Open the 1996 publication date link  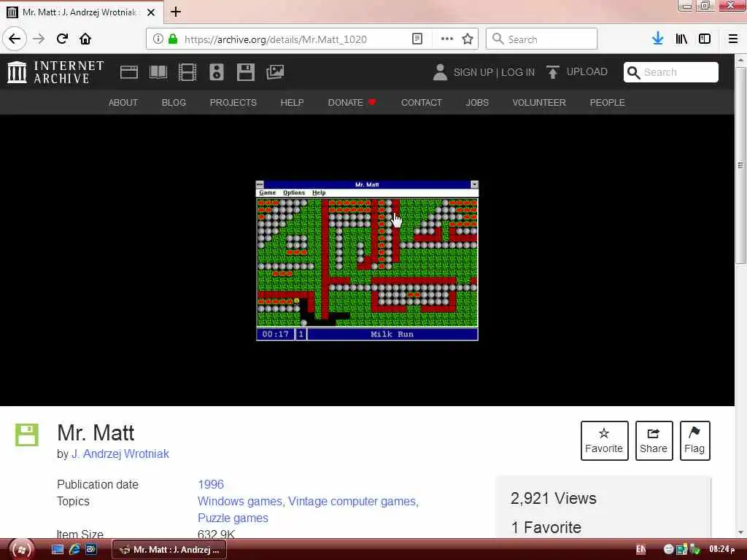pyautogui.click(x=211, y=484)
